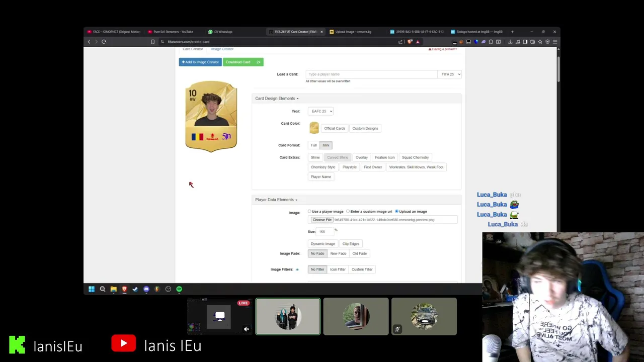The height and width of the screenshot is (362, 644).
Task: Toggle Dynamic Image button
Action: 323,244
